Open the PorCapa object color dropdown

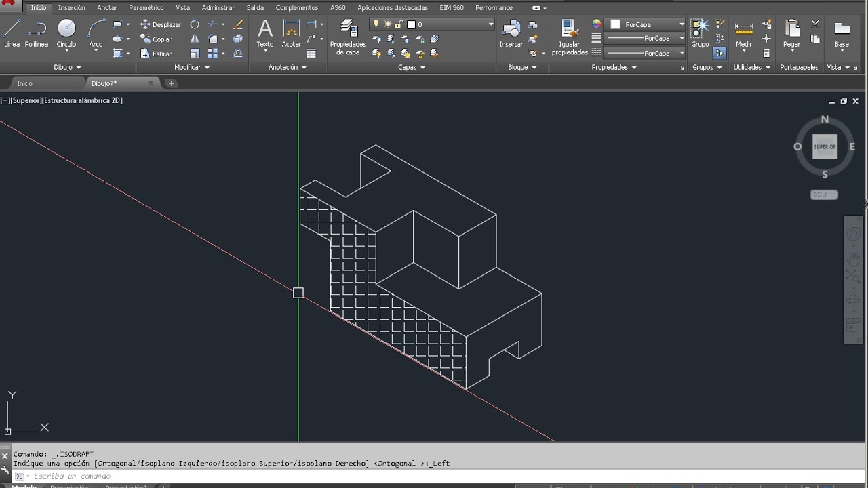(x=644, y=24)
